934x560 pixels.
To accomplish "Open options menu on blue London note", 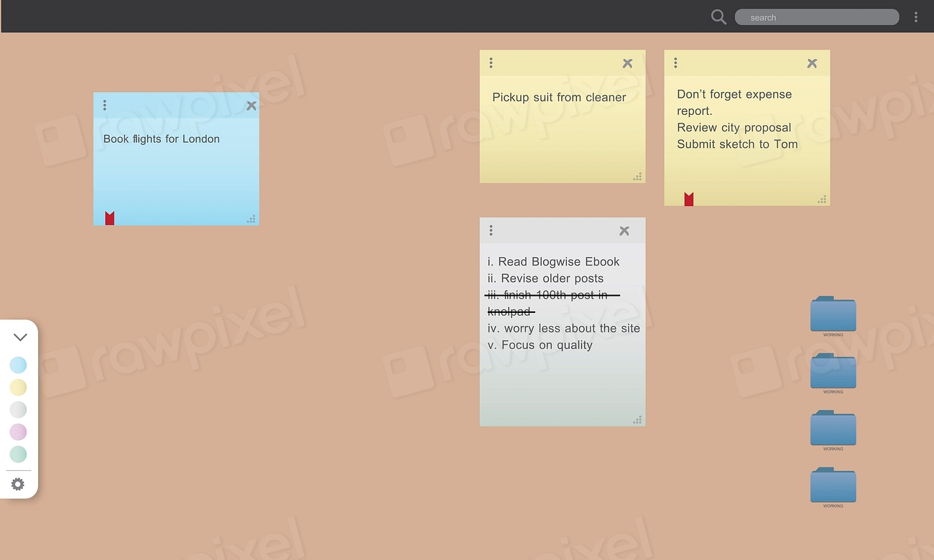I will click(x=105, y=106).
